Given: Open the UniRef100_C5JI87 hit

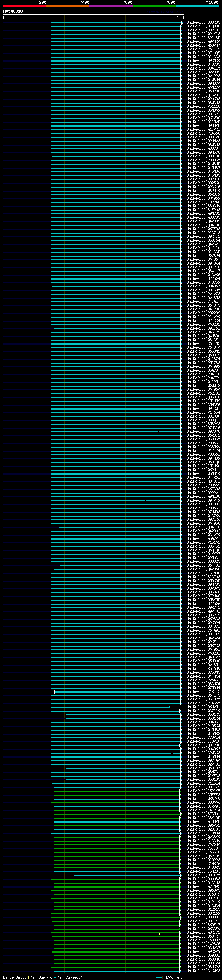Looking at the screenshot, I should [x=203, y=848].
